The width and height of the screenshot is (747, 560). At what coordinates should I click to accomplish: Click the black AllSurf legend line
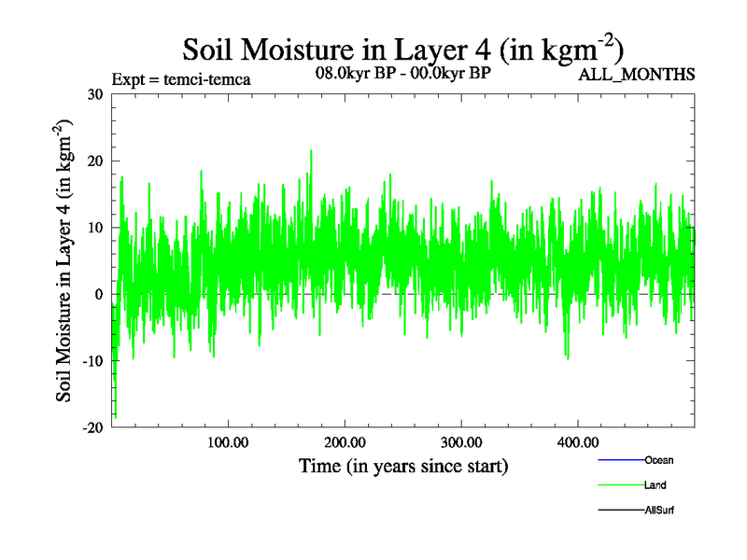pyautogui.click(x=621, y=511)
